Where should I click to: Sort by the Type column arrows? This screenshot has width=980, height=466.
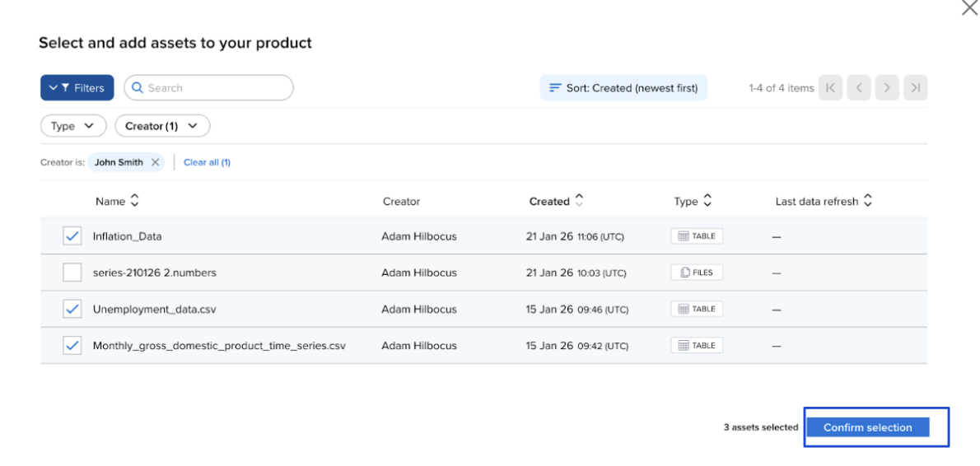coord(707,201)
